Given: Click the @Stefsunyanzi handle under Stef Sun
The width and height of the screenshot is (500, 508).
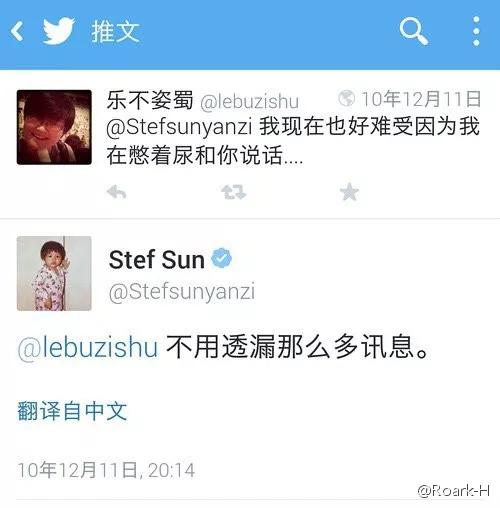Looking at the screenshot, I should tap(182, 292).
